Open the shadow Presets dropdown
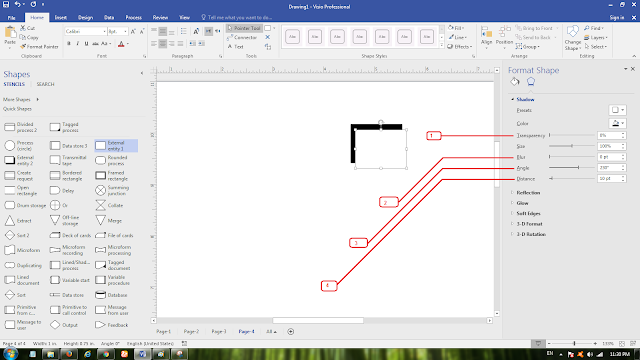 [618, 110]
